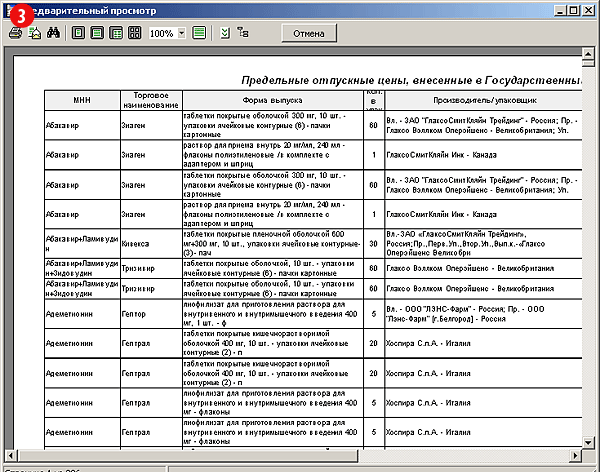The width and height of the screenshot is (600, 472).
Task: Click the Производитель/упаковщик column header
Action: tap(484, 100)
